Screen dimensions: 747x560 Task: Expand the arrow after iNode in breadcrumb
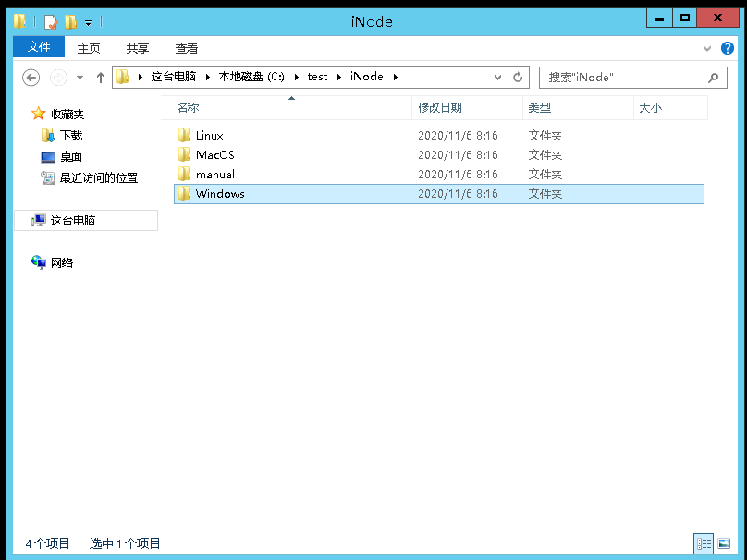396,77
